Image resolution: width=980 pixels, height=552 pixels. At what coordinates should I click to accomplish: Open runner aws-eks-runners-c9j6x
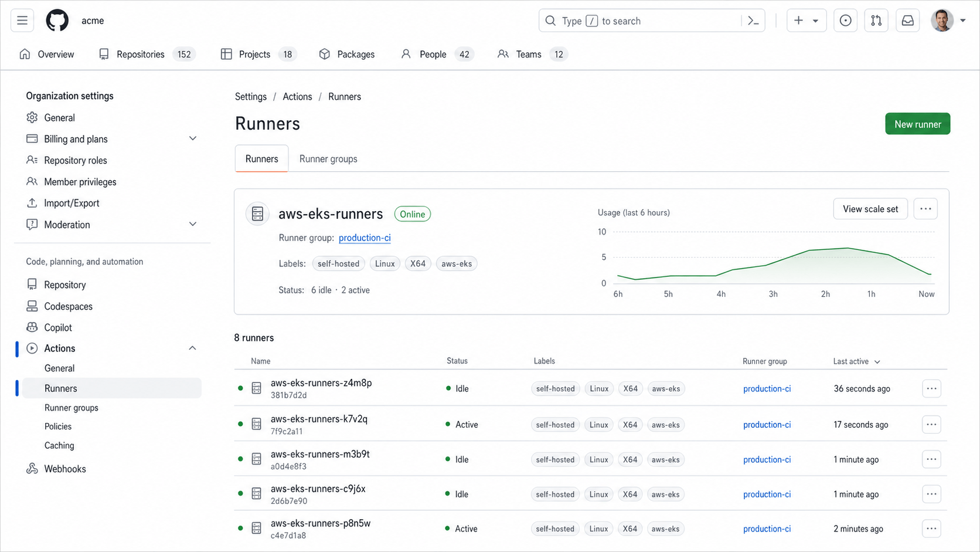coord(318,489)
